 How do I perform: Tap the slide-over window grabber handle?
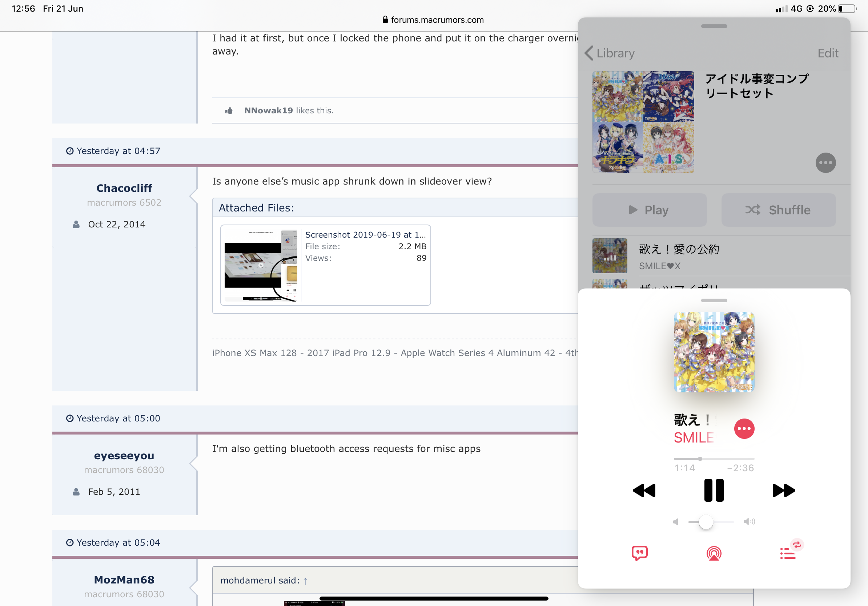[714, 26]
